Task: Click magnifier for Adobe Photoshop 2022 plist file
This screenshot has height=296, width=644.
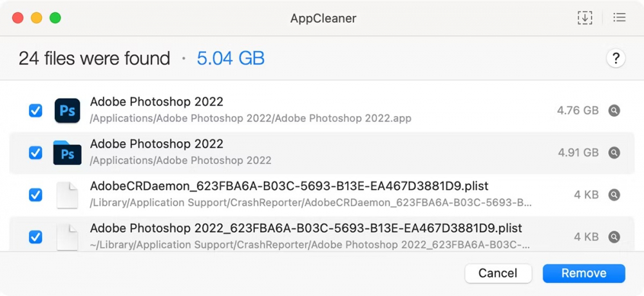Action: pyautogui.click(x=614, y=237)
